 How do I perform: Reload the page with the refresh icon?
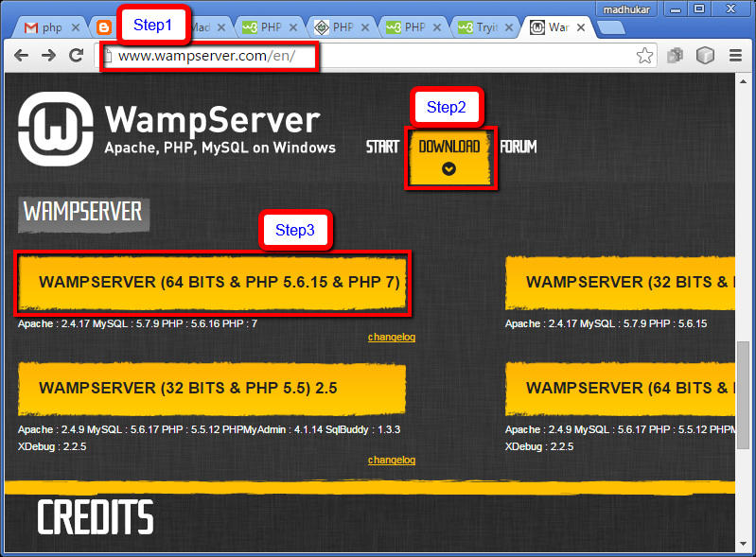pos(77,56)
